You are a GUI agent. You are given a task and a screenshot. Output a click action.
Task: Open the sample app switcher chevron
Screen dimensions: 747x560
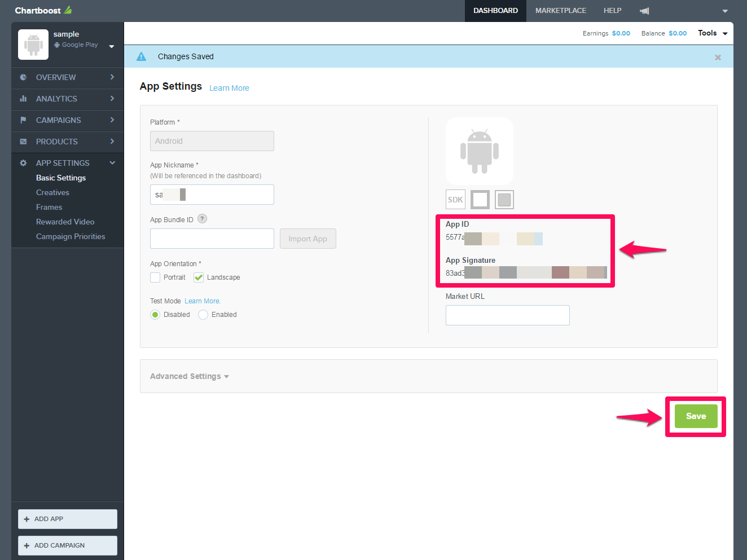[111, 47]
